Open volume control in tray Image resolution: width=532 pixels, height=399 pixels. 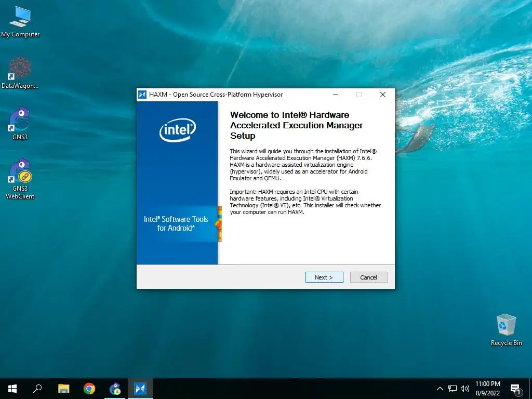pyautogui.click(x=465, y=389)
